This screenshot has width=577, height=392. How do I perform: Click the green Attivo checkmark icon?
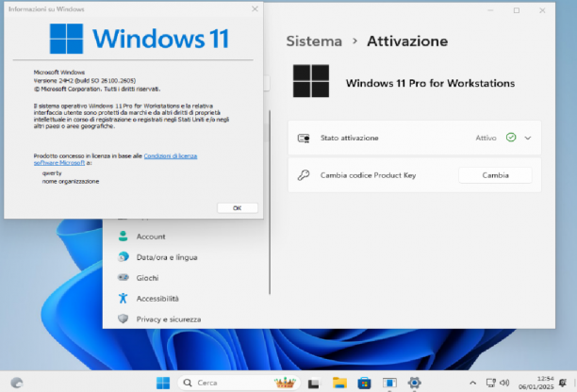[511, 138]
